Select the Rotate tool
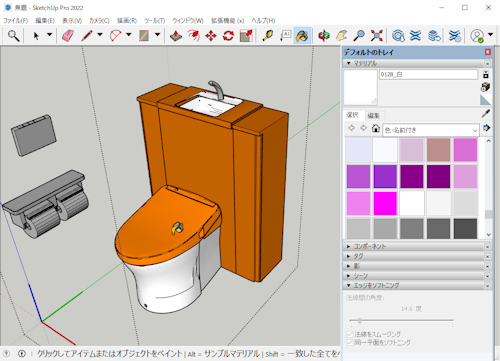The image size is (500, 361). [x=228, y=36]
